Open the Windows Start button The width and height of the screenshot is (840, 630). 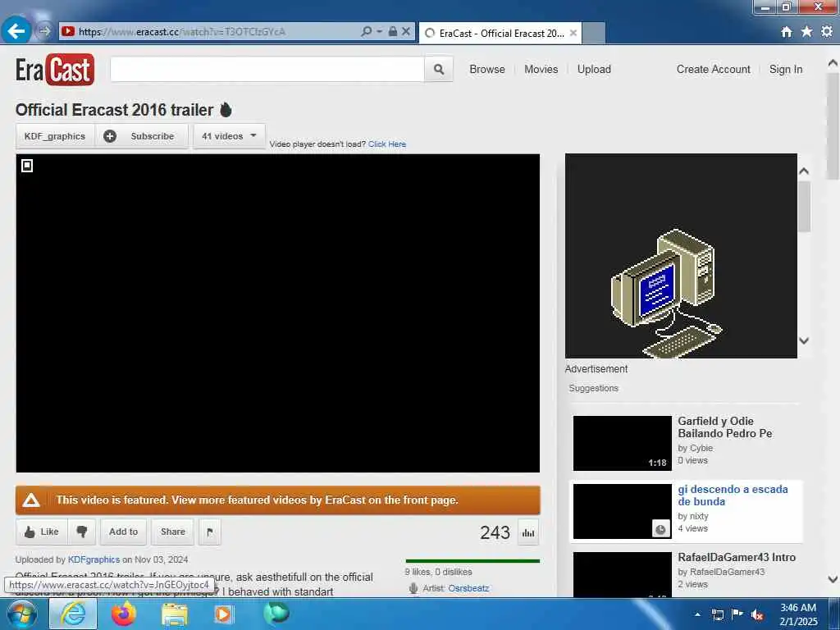[21, 614]
